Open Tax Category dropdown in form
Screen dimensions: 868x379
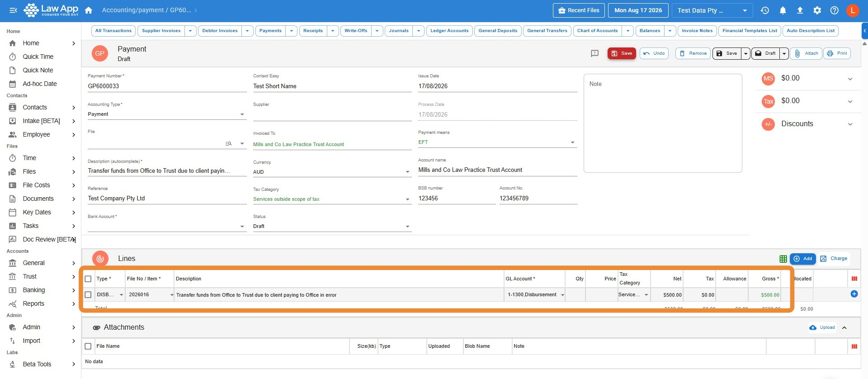click(407, 199)
